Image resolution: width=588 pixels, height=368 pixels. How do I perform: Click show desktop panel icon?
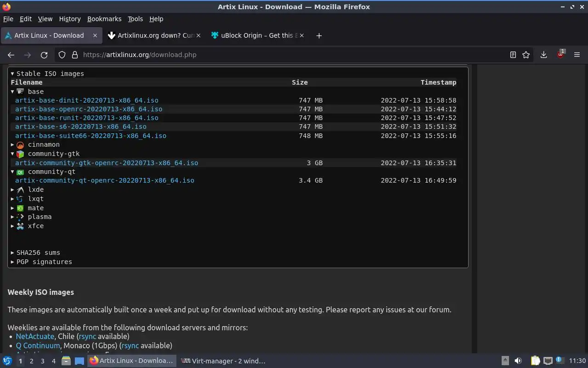point(79,361)
